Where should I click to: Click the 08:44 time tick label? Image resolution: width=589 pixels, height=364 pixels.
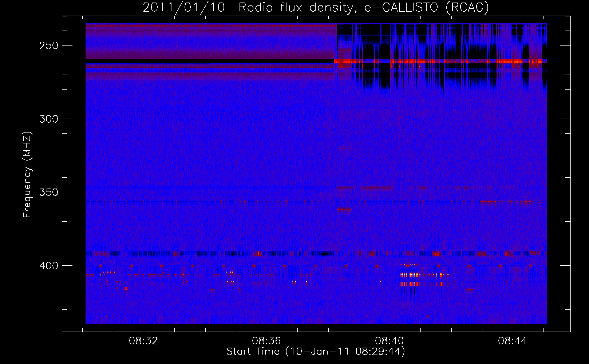pyautogui.click(x=513, y=341)
